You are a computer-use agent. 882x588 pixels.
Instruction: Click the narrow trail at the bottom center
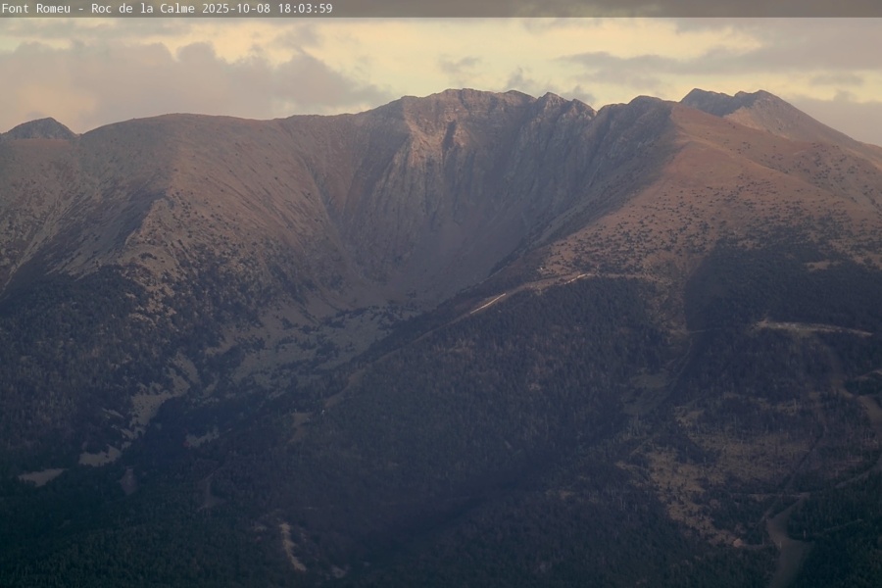coord(290,547)
